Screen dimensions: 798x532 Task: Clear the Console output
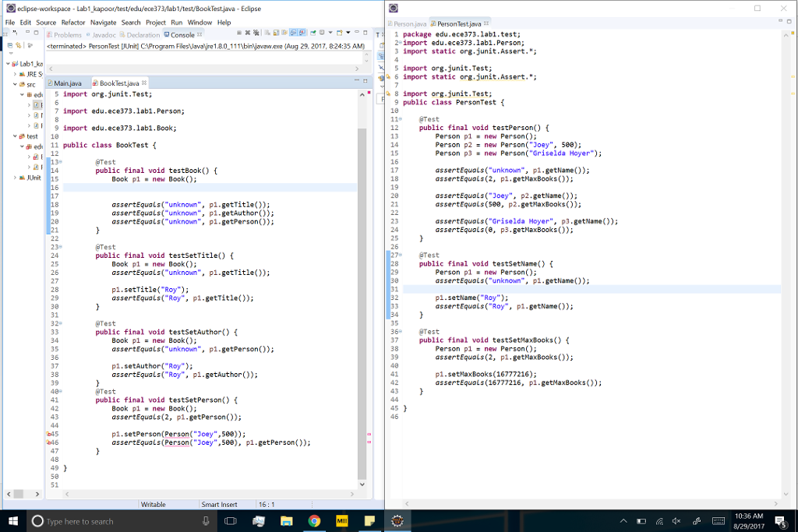coord(266,33)
